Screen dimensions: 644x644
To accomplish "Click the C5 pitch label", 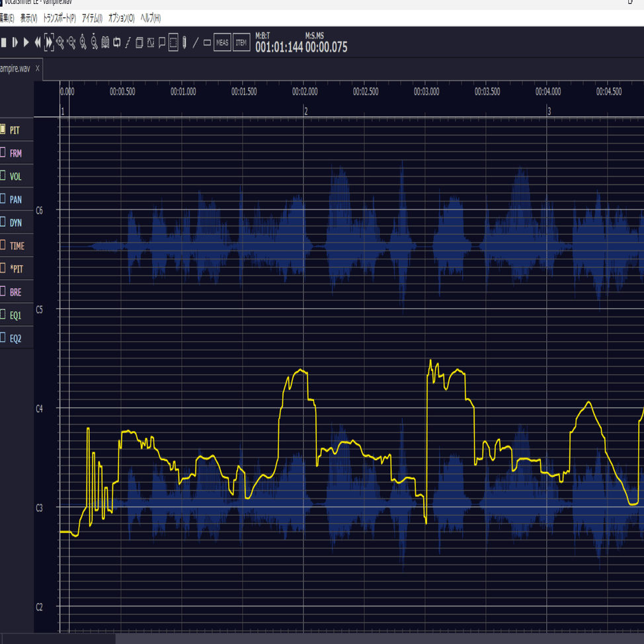I will (x=40, y=309).
